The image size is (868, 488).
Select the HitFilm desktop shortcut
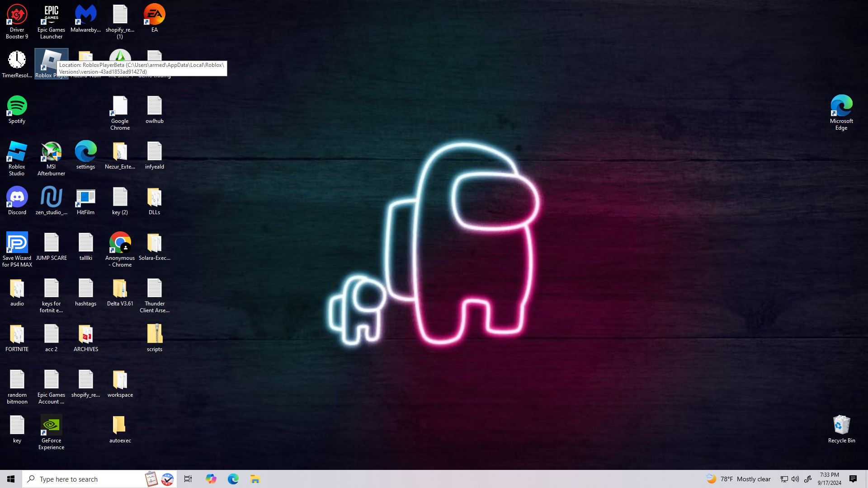tap(86, 197)
